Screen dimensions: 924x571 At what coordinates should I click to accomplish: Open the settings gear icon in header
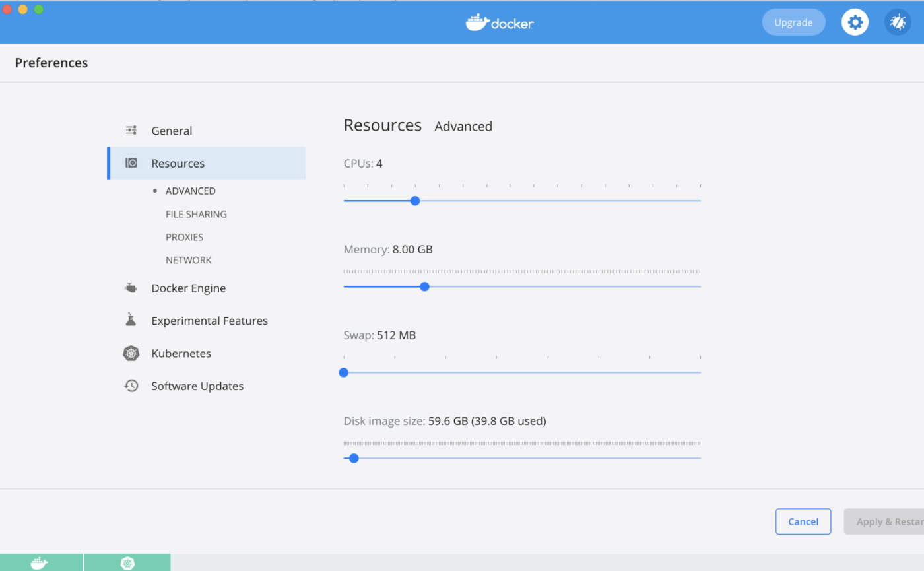coord(855,22)
